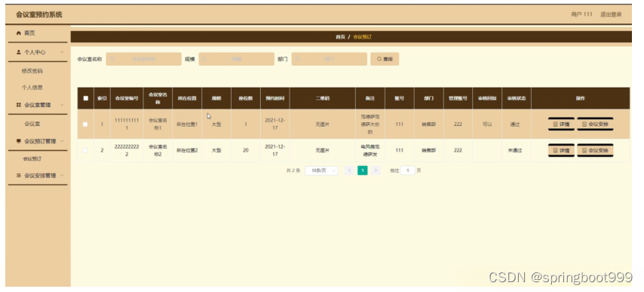
Task: Select page number 1 in pagination
Action: pyautogui.click(x=363, y=171)
